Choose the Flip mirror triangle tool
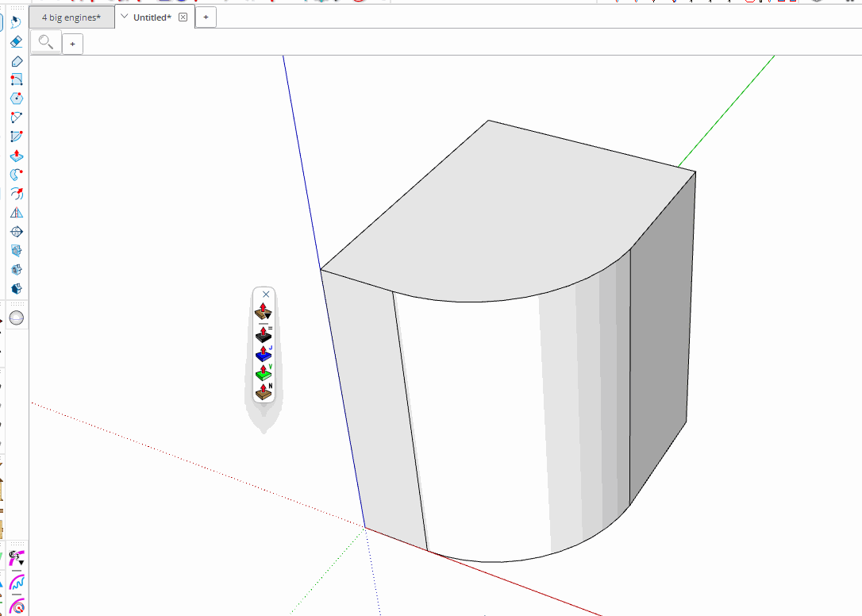Screen dimensions: 862x616 tap(17, 213)
